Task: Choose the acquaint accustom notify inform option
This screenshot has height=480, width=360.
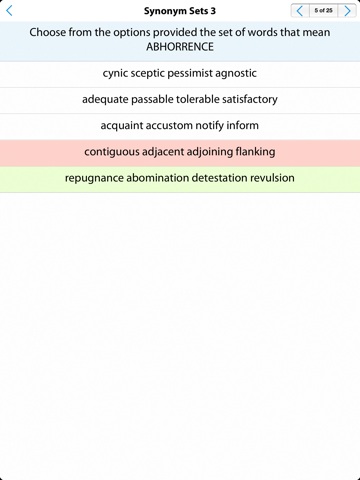Action: click(180, 126)
